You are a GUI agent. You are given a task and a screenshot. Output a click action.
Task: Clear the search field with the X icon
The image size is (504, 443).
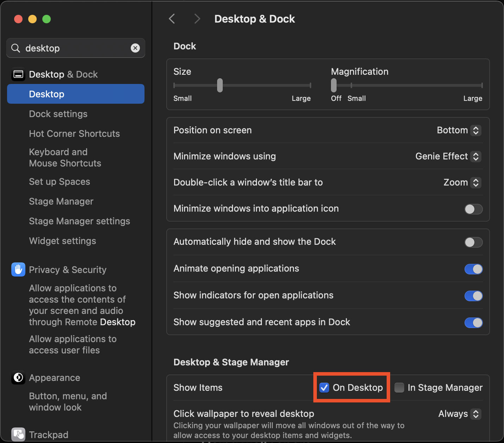(x=135, y=48)
